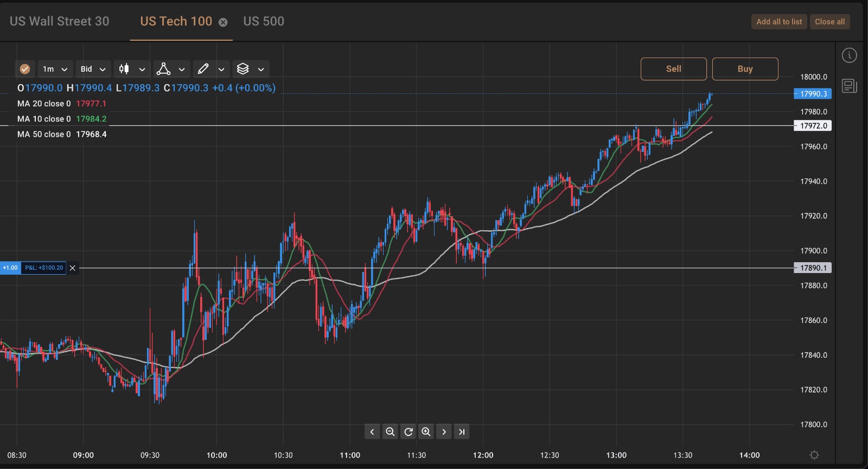Click the Buy button
Image resolution: width=868 pixels, height=469 pixels.
point(745,69)
